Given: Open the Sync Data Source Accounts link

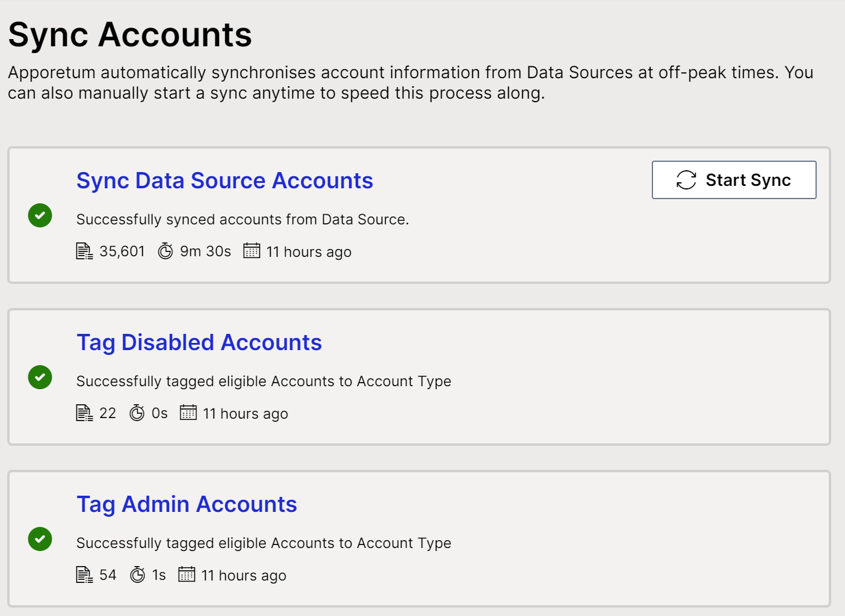Looking at the screenshot, I should tap(224, 180).
